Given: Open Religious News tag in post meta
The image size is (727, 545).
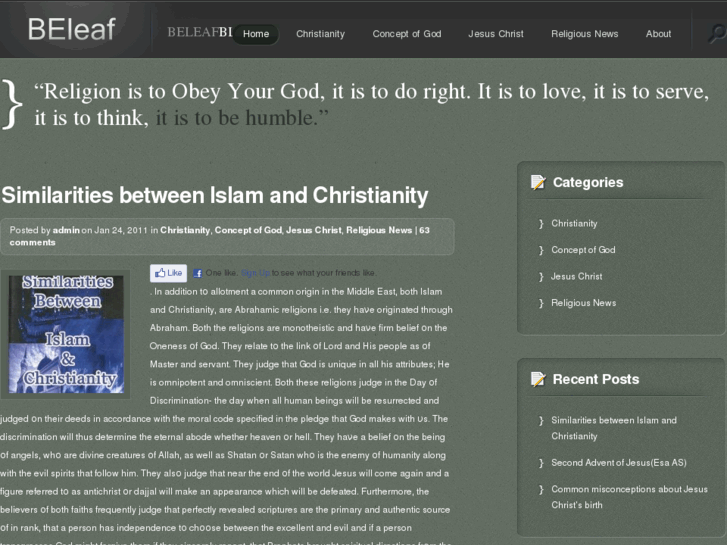Looking at the screenshot, I should (379, 230).
